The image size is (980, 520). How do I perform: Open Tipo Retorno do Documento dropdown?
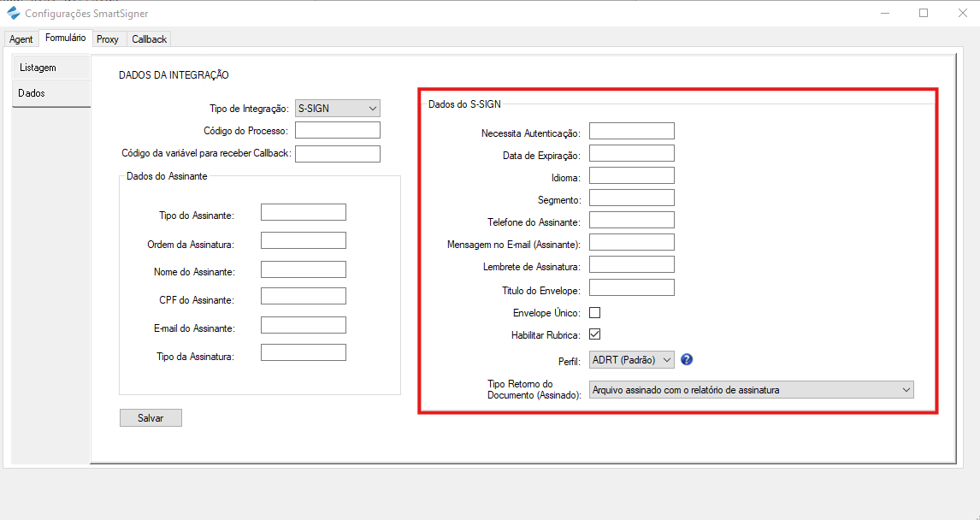751,390
